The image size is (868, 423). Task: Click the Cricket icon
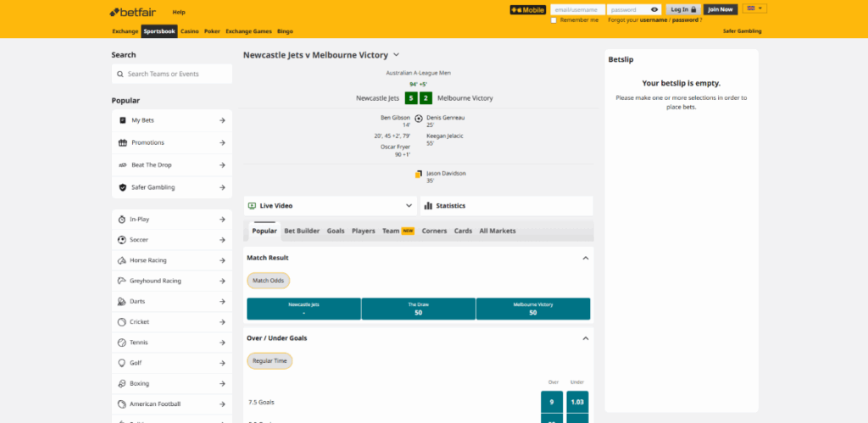pyautogui.click(x=122, y=321)
